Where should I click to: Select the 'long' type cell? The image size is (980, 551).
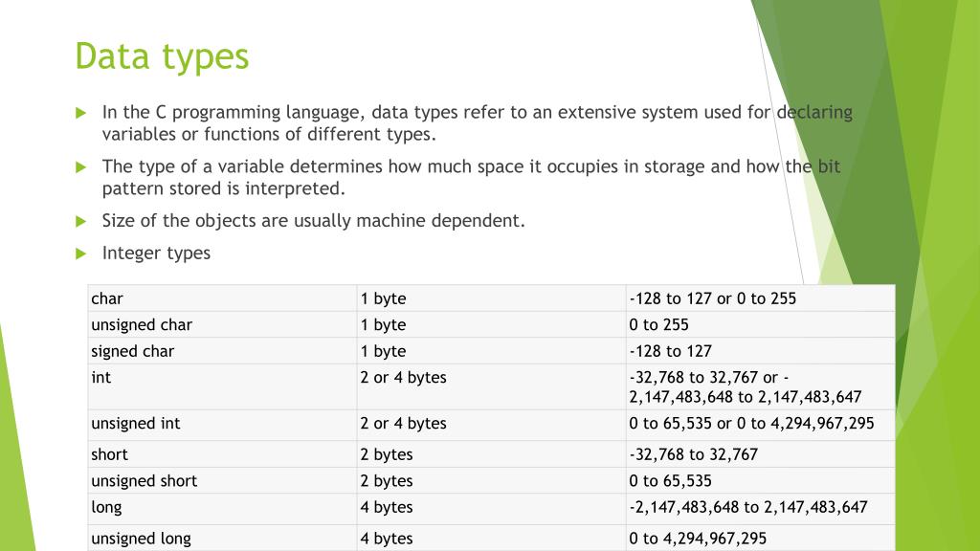click(222, 509)
